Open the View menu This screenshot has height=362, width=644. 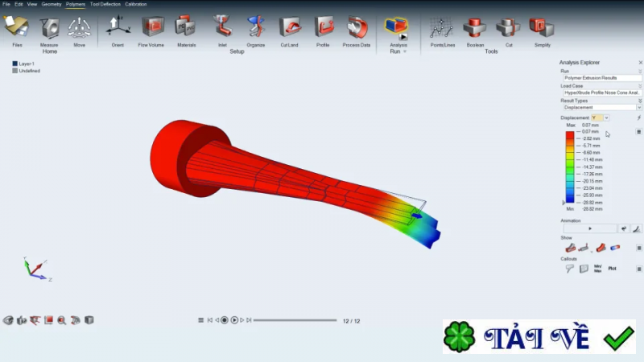(32, 4)
